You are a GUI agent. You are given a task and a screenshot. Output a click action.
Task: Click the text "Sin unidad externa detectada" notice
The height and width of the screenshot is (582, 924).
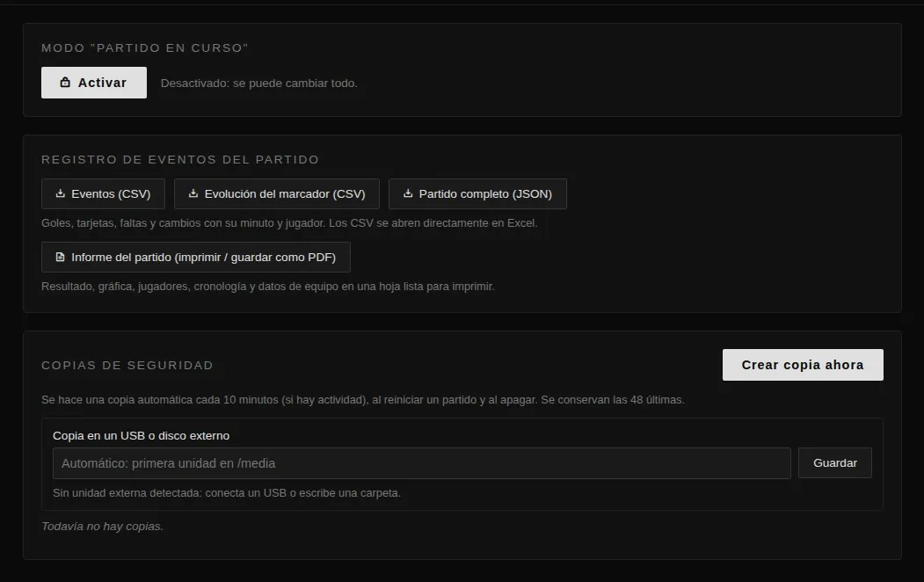click(x=227, y=492)
